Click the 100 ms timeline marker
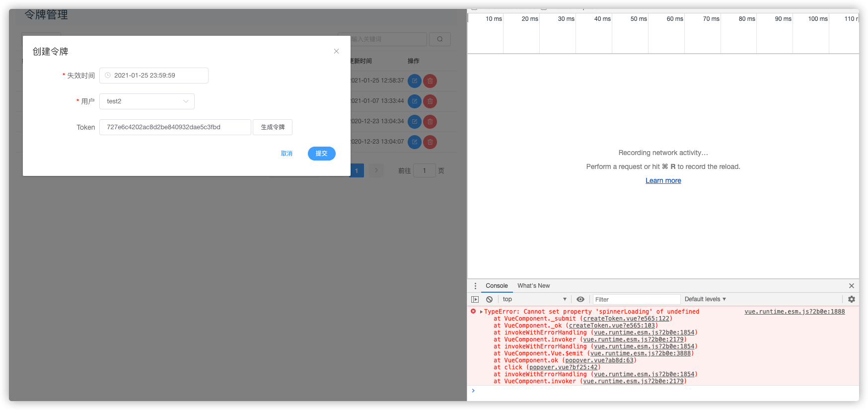This screenshot has width=868, height=410. tap(818, 19)
